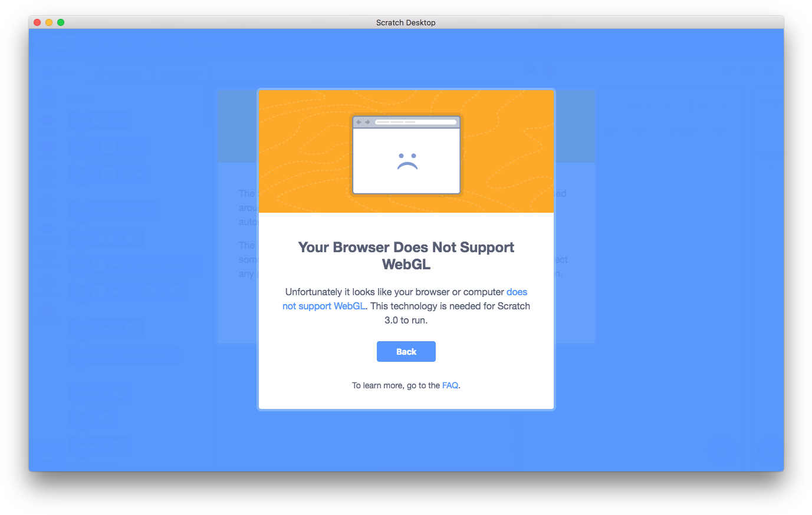Viewport: 812px width, 515px height.
Task: Switch to the Code tab
Action: coord(59,72)
